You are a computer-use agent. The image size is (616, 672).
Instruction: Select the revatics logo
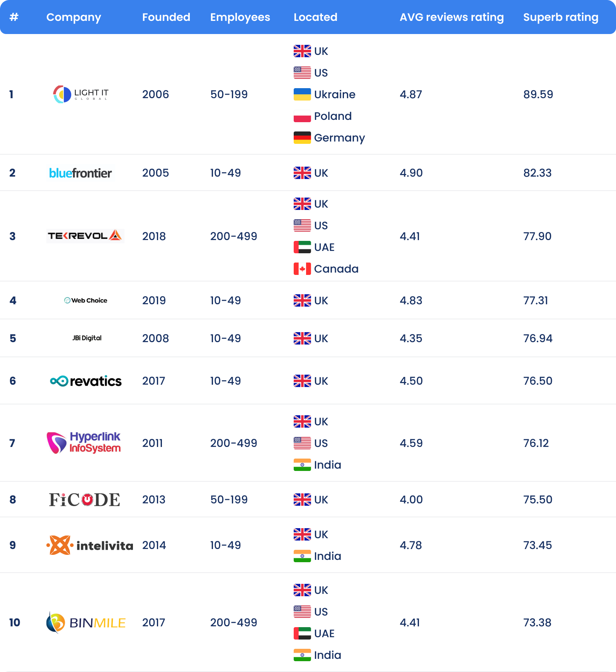tap(86, 381)
